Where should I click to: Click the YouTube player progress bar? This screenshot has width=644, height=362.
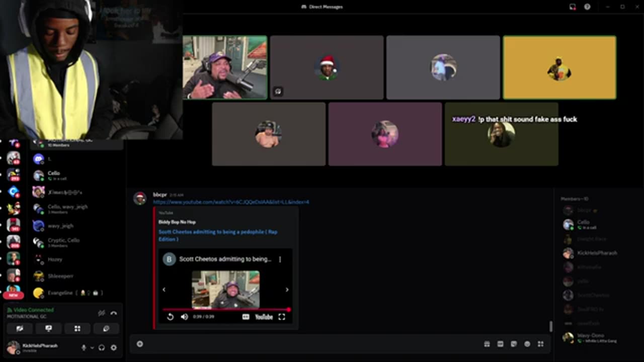[x=225, y=310]
